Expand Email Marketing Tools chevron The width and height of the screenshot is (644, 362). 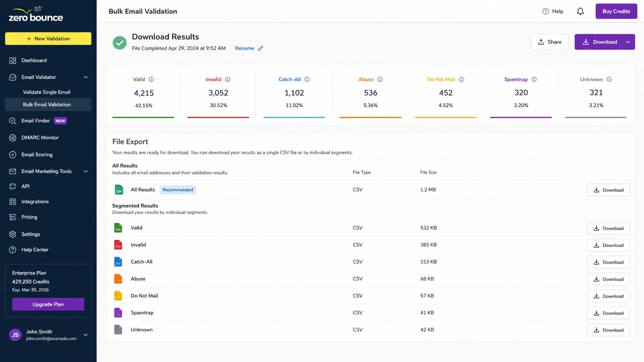click(x=86, y=172)
